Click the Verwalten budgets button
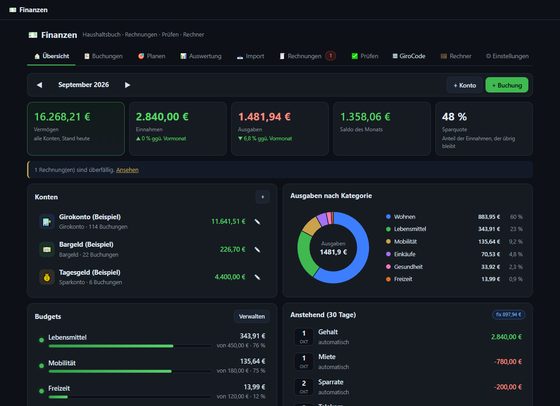Screen dimensions: 560x406 (252, 316)
